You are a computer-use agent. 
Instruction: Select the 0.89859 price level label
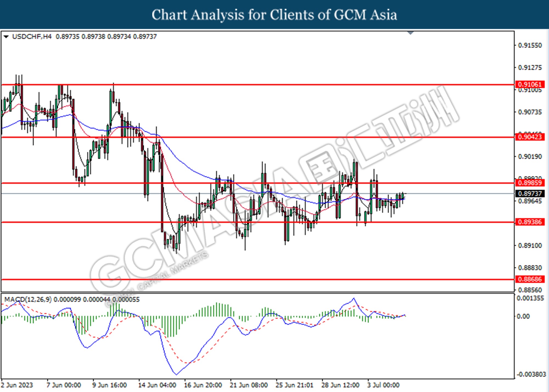[x=530, y=183]
